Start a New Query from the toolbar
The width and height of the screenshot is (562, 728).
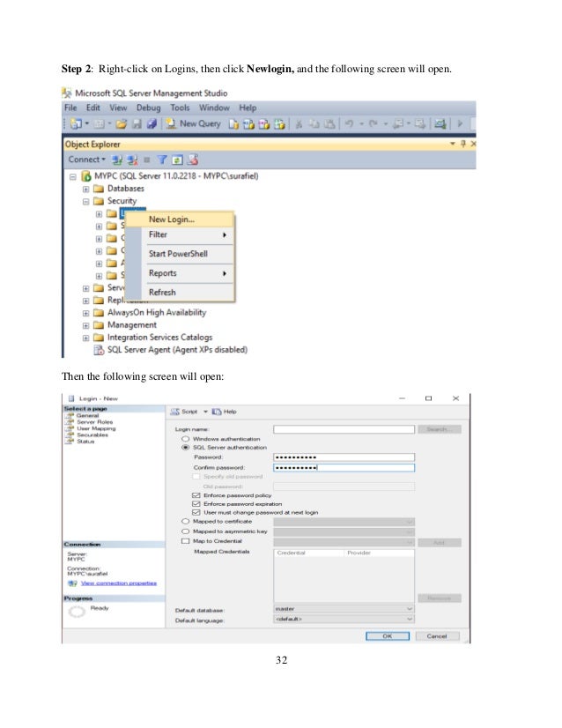(194, 124)
